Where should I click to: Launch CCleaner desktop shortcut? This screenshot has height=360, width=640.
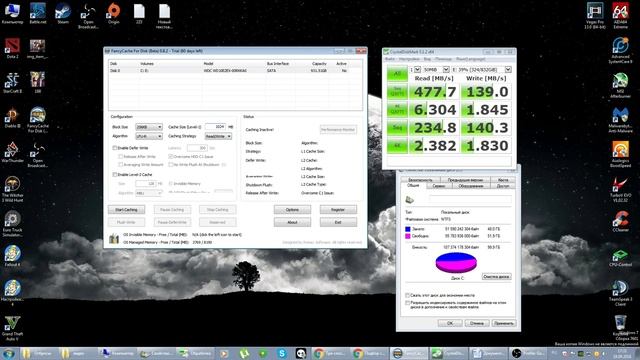tap(620, 222)
